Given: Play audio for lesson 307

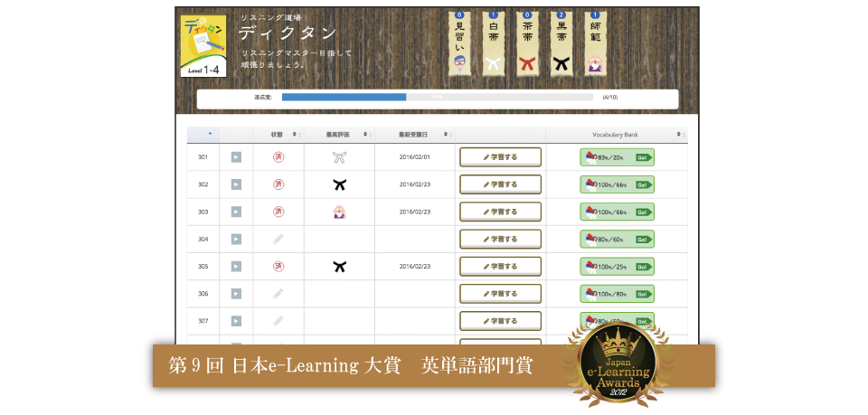Looking at the screenshot, I should pos(236,320).
